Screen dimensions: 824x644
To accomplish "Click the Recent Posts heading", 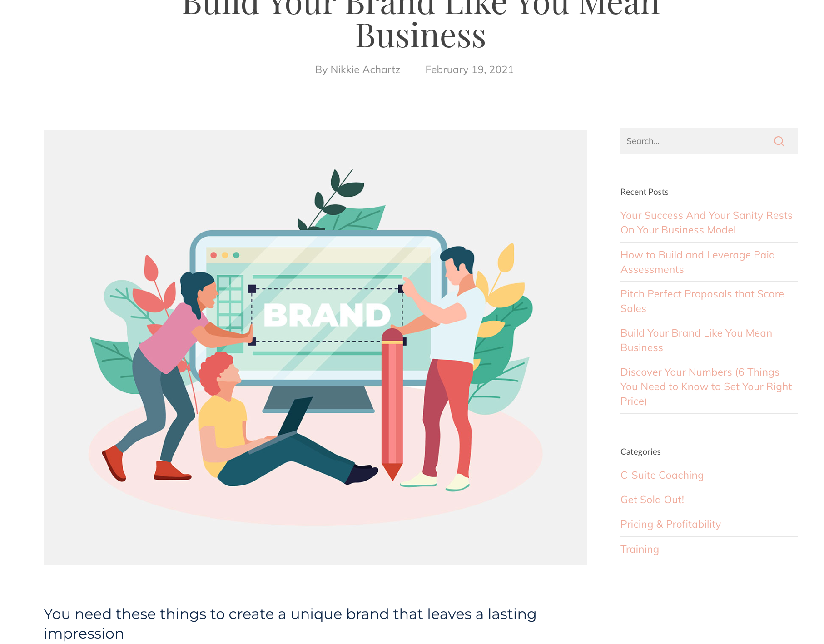I will point(644,192).
